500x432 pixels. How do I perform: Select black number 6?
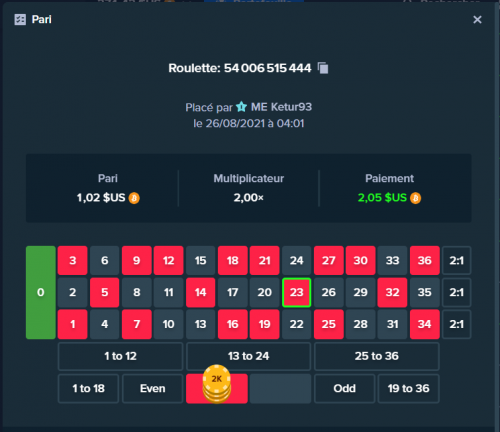pyautogui.click(x=105, y=260)
